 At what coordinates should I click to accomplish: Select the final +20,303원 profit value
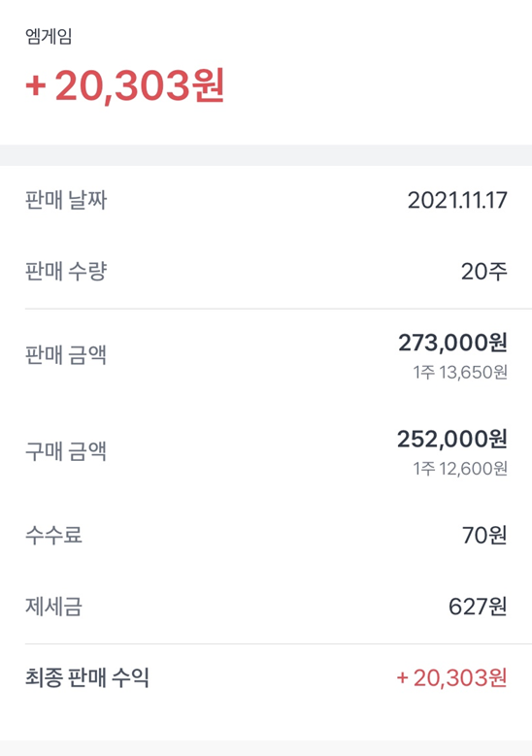pos(452,678)
